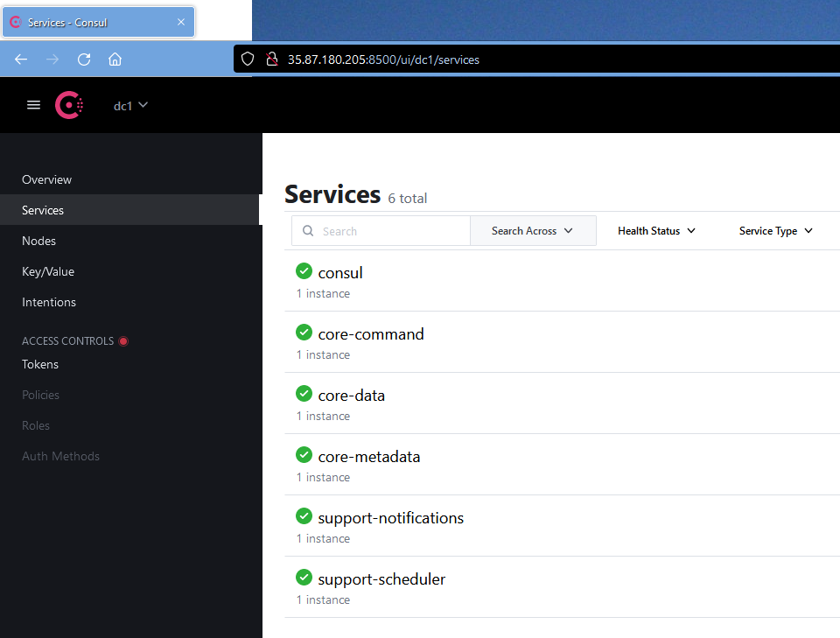The width and height of the screenshot is (840, 638).
Task: Open Intentions in the sidebar
Action: pyautogui.click(x=49, y=302)
